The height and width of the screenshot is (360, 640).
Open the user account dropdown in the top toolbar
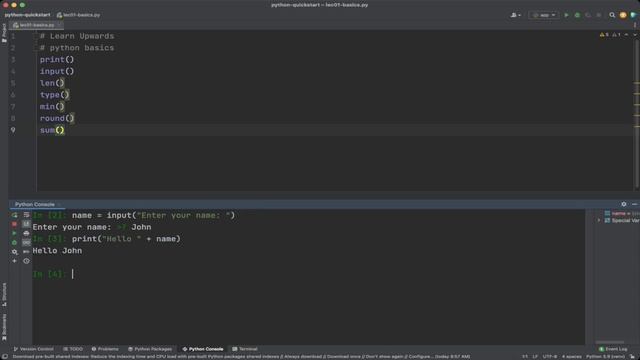[516, 15]
